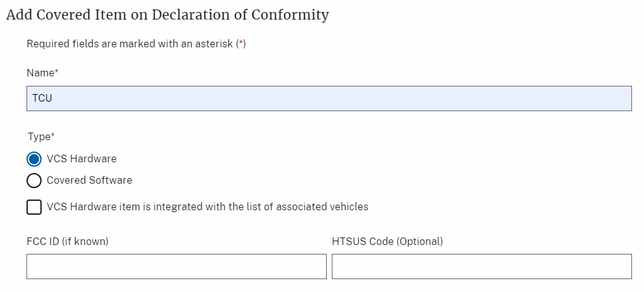644x293 pixels.
Task: Click the "FCC ID (if known)" label
Action: [67, 241]
